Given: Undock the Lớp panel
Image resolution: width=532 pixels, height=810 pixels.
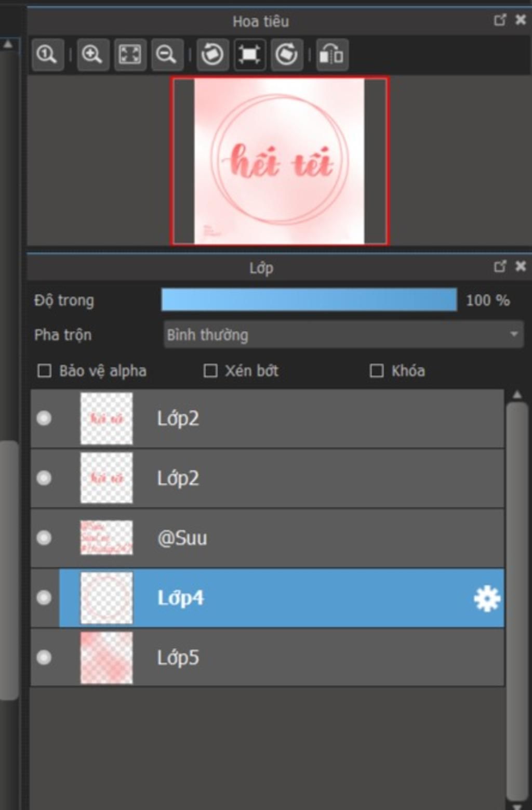Looking at the screenshot, I should click(500, 267).
